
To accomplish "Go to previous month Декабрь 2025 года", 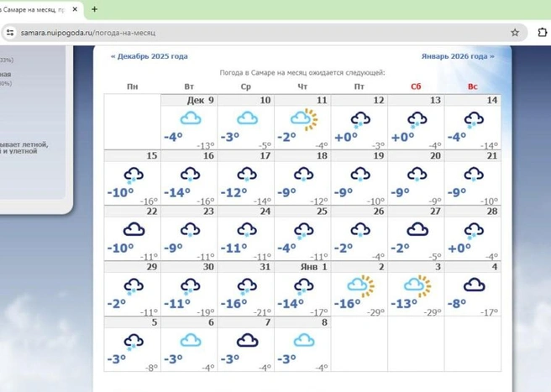I will pyautogui.click(x=149, y=56).
